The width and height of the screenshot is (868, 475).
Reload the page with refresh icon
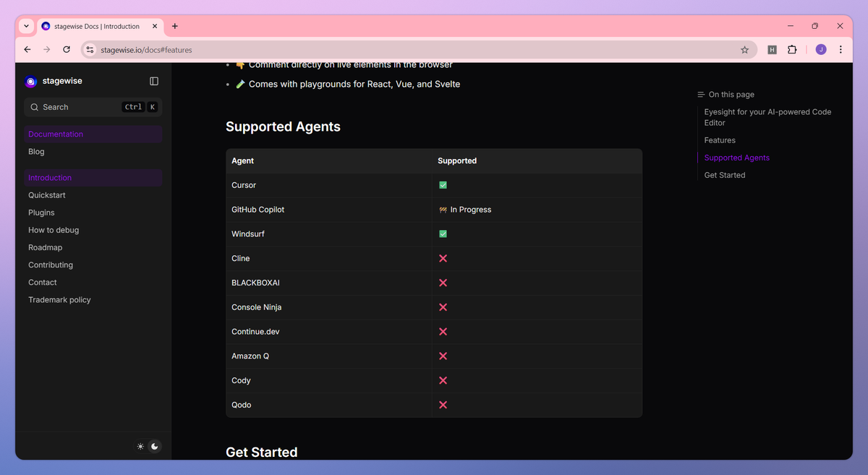pyautogui.click(x=67, y=50)
